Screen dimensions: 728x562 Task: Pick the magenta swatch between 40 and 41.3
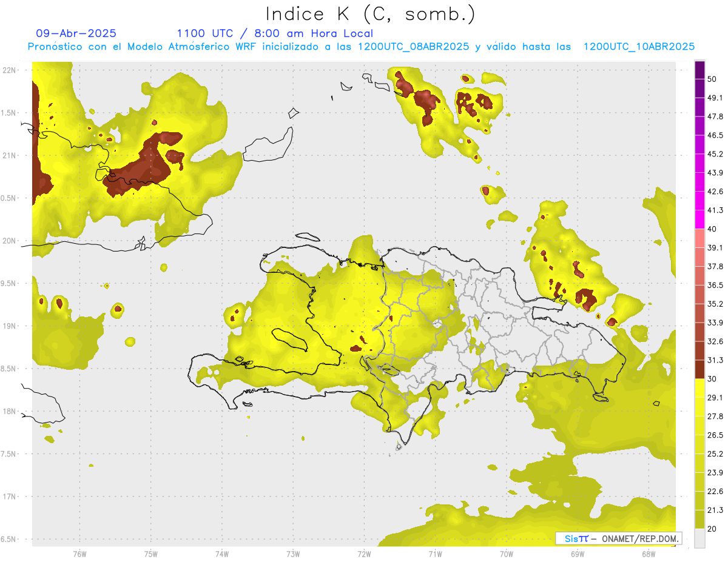click(x=699, y=219)
